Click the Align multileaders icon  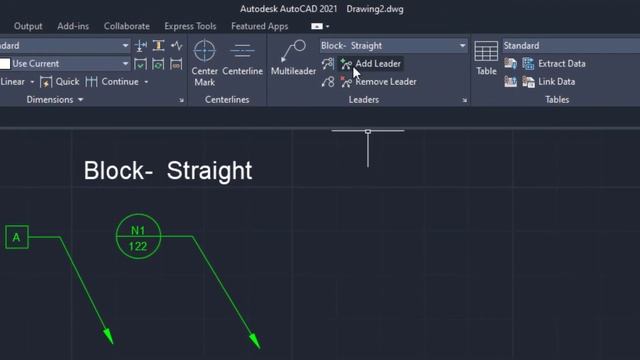point(328,64)
